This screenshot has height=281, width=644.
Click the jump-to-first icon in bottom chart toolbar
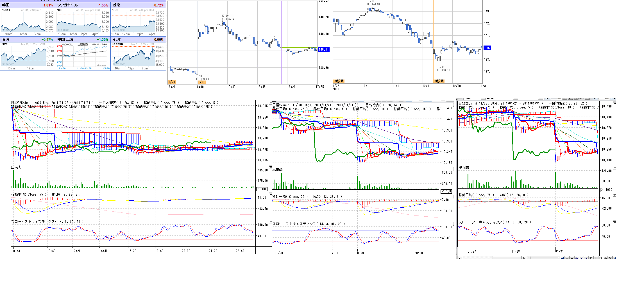[x=562, y=258]
